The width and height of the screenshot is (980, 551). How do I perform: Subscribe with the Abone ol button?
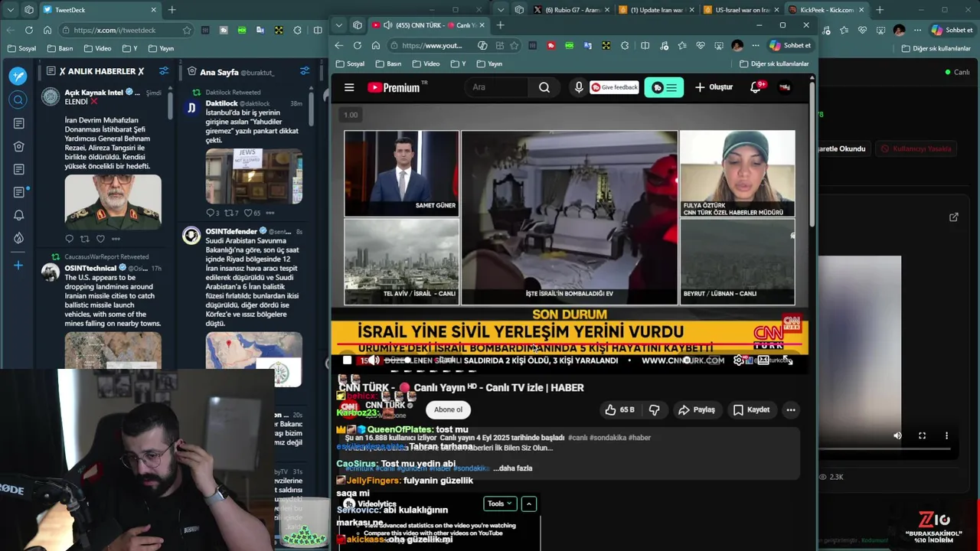click(x=448, y=409)
